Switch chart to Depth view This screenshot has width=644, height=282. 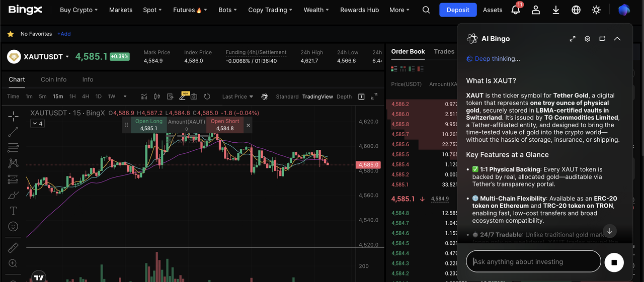344,97
